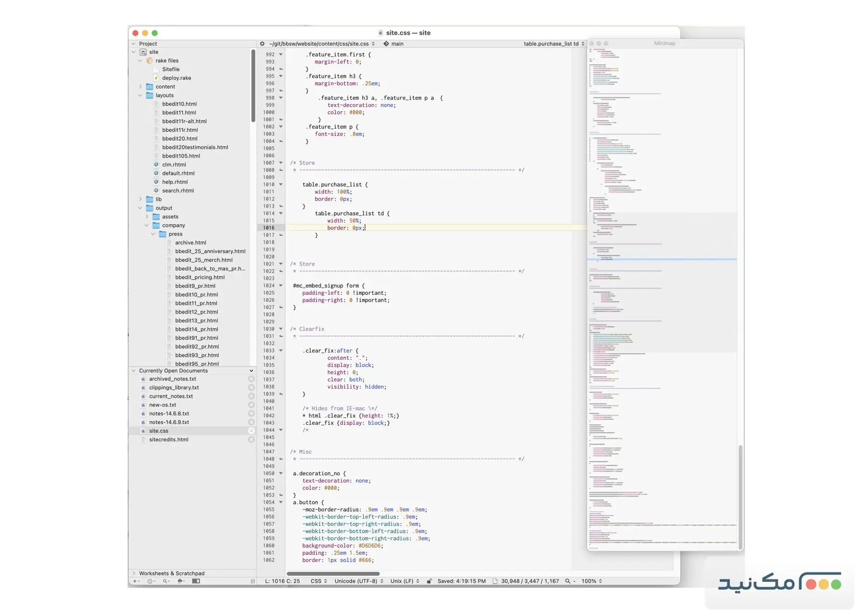Click the document icon beside deploy.rake

(x=156, y=78)
